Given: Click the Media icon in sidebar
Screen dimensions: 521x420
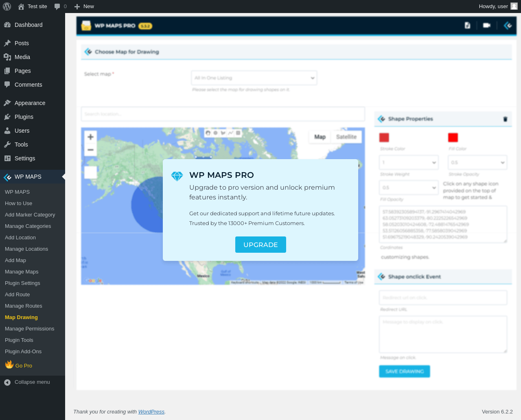Looking at the screenshot, I should click(7, 57).
